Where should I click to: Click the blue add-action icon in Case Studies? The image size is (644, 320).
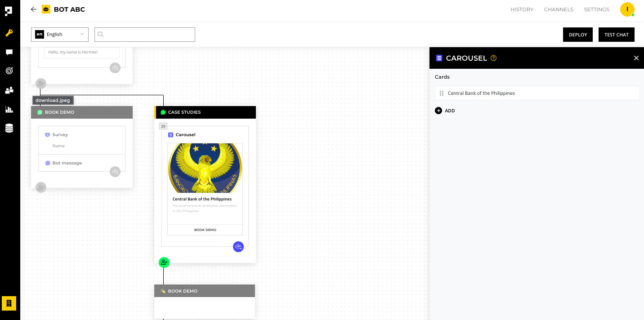(238, 246)
